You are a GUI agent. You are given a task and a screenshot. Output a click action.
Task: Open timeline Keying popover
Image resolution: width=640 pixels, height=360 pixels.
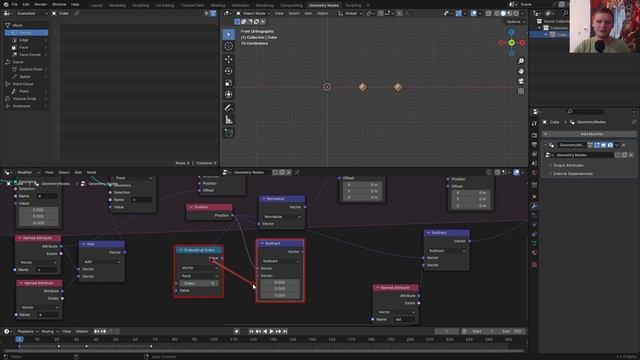click(49, 331)
